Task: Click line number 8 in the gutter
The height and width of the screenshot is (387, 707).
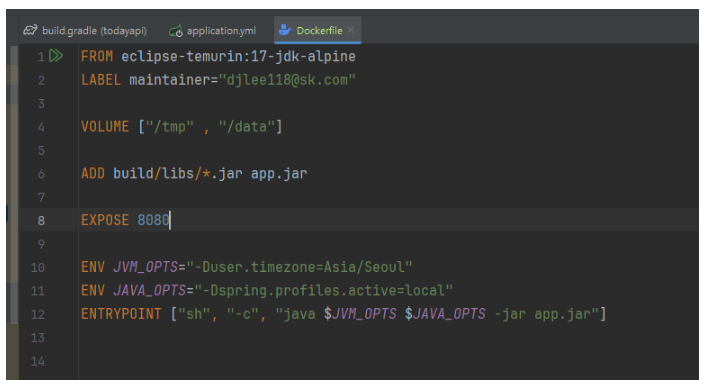Action: pyautogui.click(x=41, y=221)
